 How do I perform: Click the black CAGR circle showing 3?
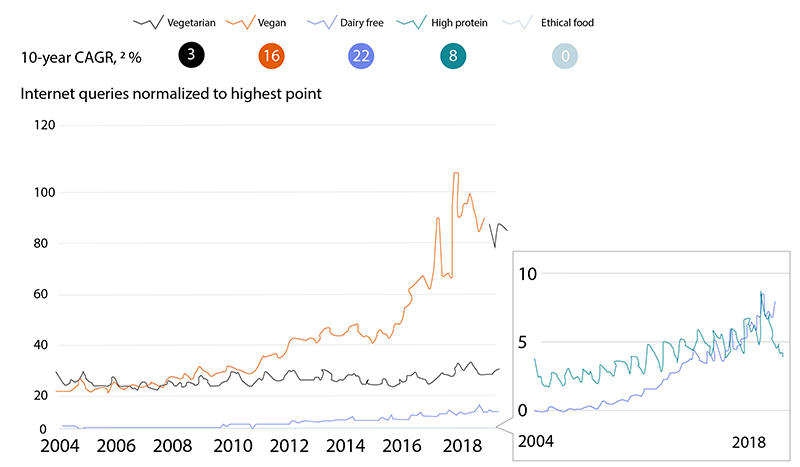pos(191,57)
